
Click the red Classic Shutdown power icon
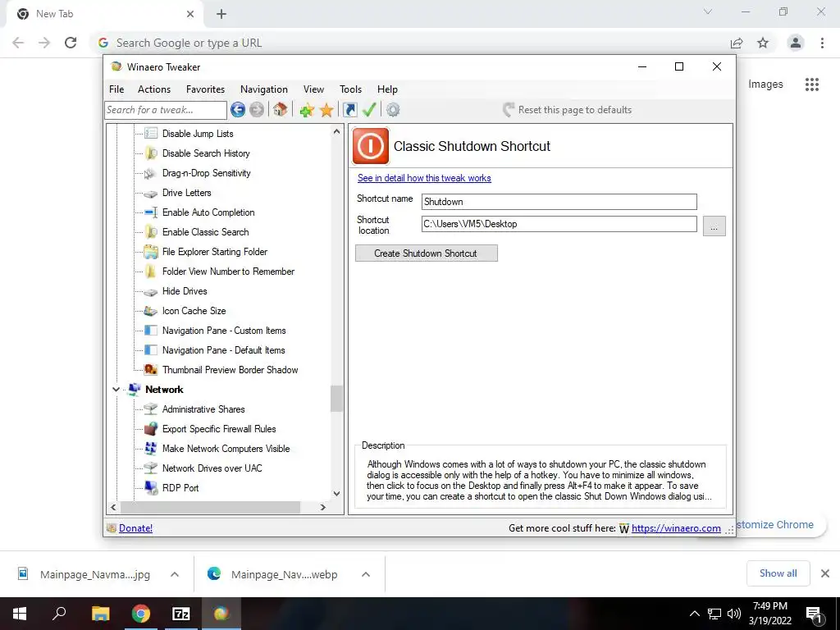point(370,146)
